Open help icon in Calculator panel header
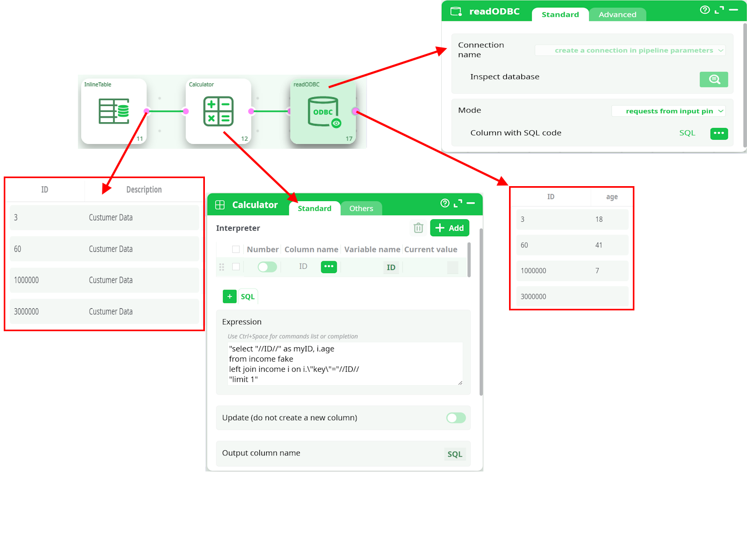 (x=444, y=203)
